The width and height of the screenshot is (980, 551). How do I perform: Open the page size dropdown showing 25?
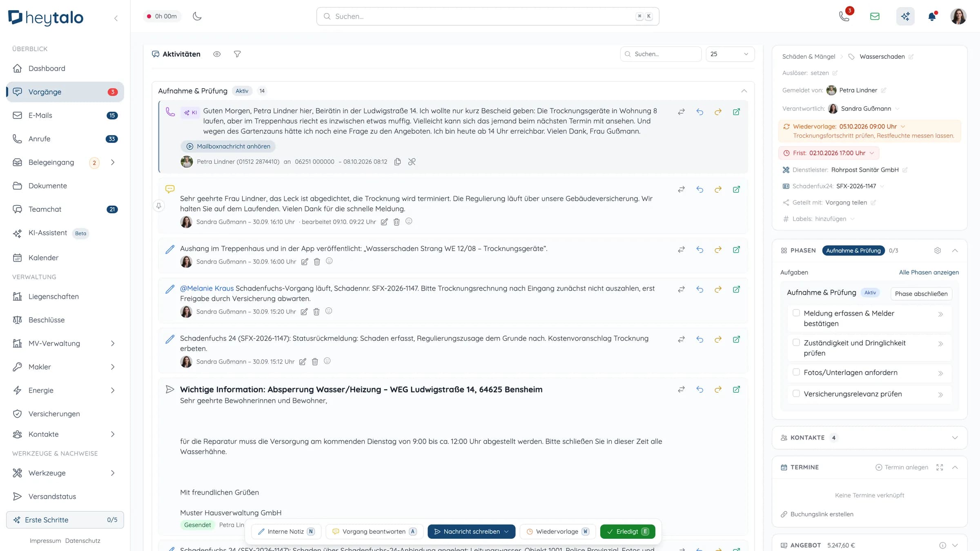pos(730,54)
